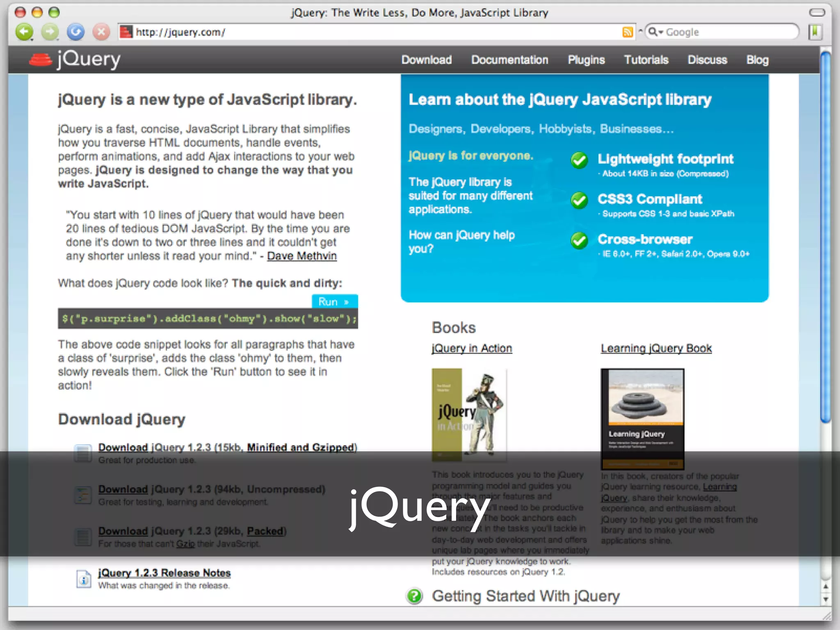
Task: Click the jQuery in Action book cover
Action: coord(469,415)
